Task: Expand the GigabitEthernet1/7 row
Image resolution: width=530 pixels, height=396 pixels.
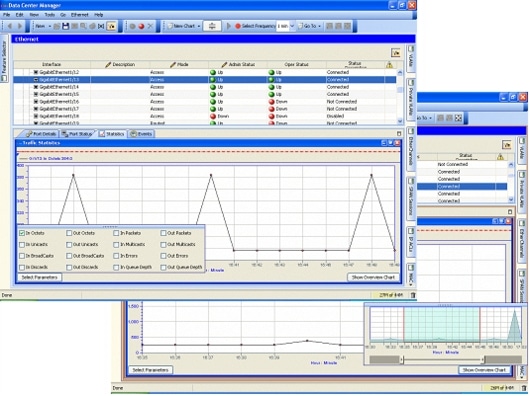Action: click(x=35, y=109)
